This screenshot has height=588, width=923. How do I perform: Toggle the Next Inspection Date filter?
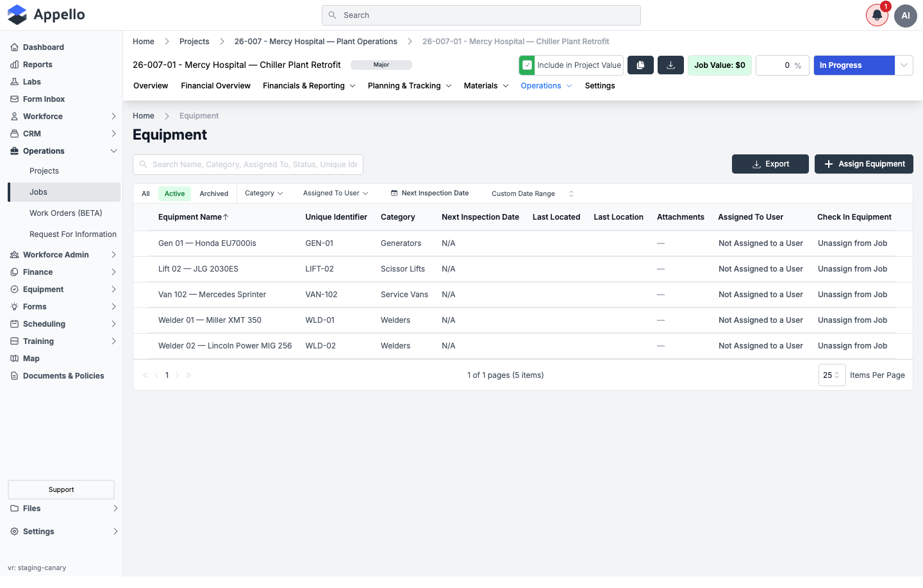coord(429,193)
